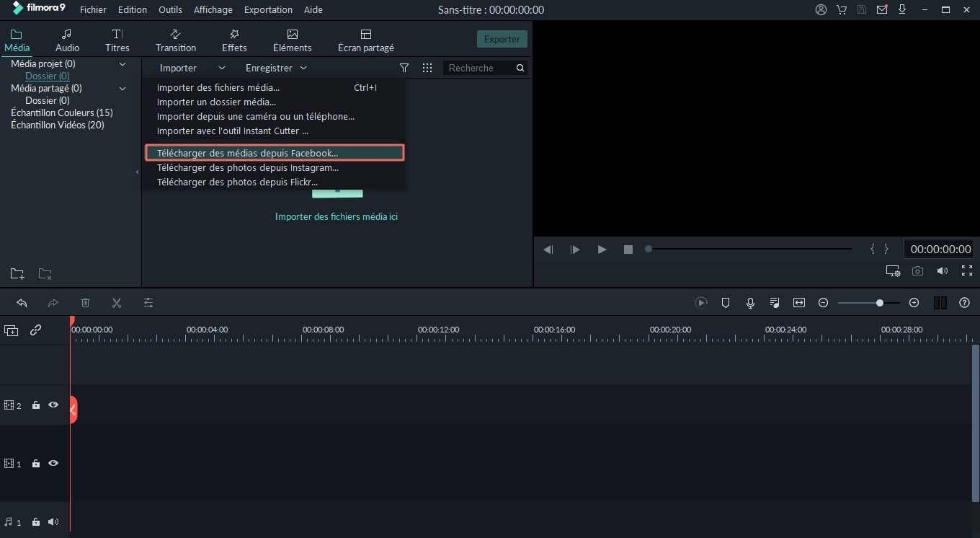Click the search magnifier icon
980x538 pixels.
click(x=520, y=68)
